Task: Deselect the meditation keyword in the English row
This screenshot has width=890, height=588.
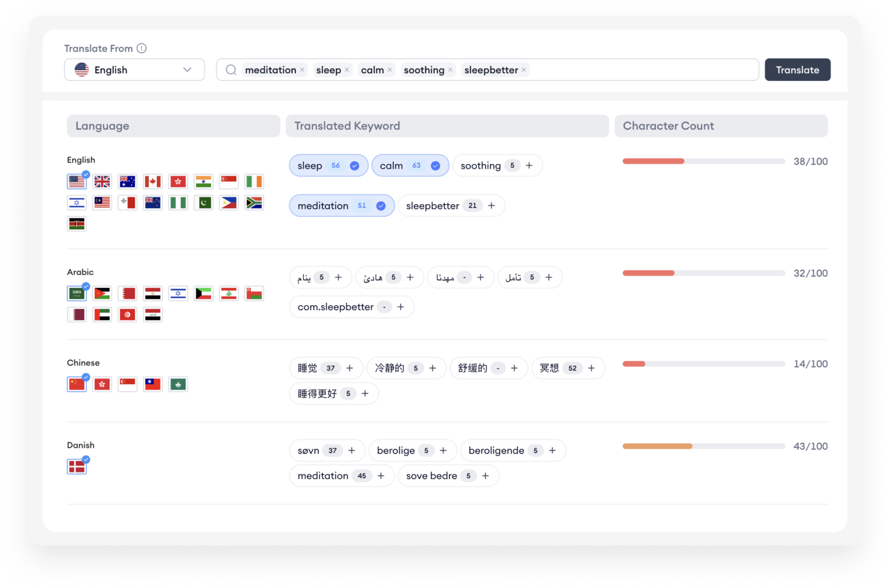Action: (381, 206)
